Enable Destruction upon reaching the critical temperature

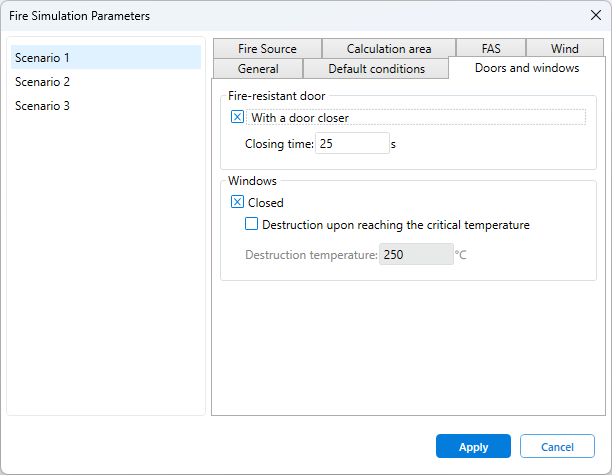tap(251, 225)
